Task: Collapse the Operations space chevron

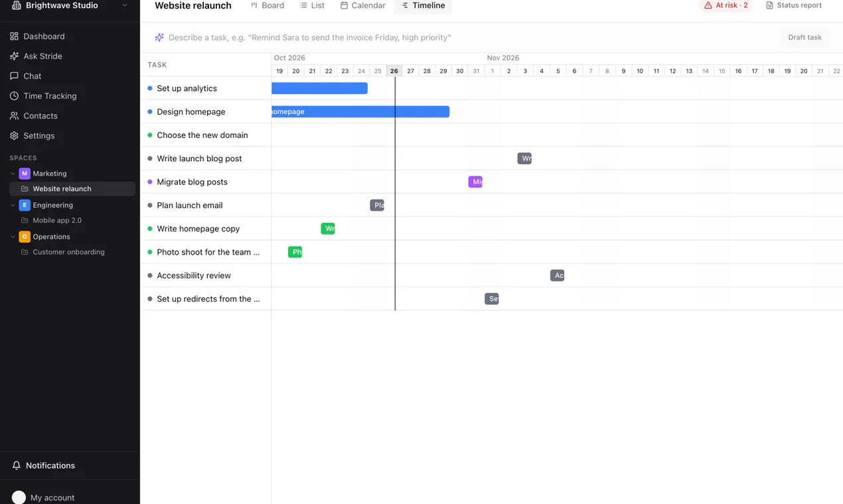Action: click(x=13, y=237)
